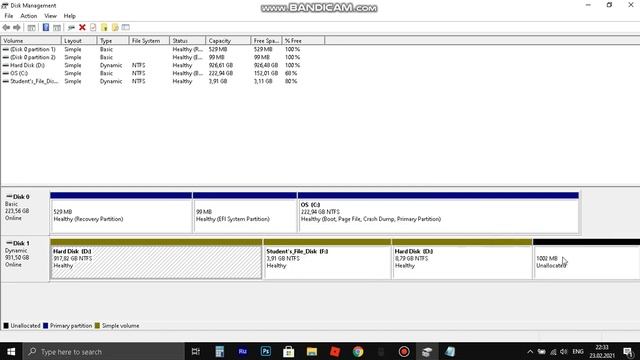Open the View menu

[51, 16]
